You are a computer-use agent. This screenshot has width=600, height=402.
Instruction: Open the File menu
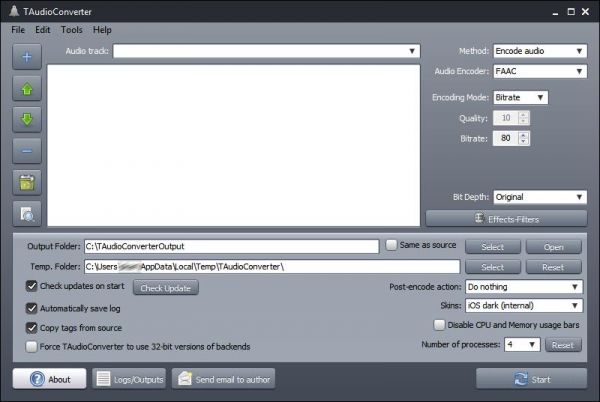coord(18,30)
